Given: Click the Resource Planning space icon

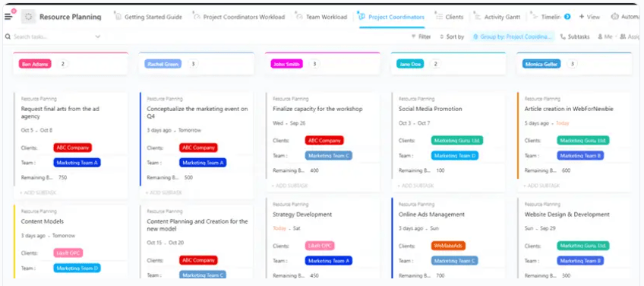Looking at the screenshot, I should (x=28, y=17).
